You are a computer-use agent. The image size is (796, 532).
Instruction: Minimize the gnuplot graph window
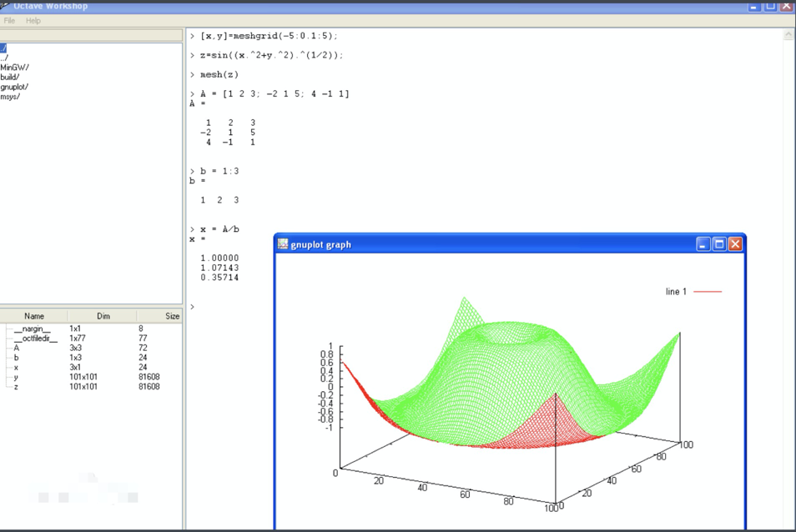point(703,244)
